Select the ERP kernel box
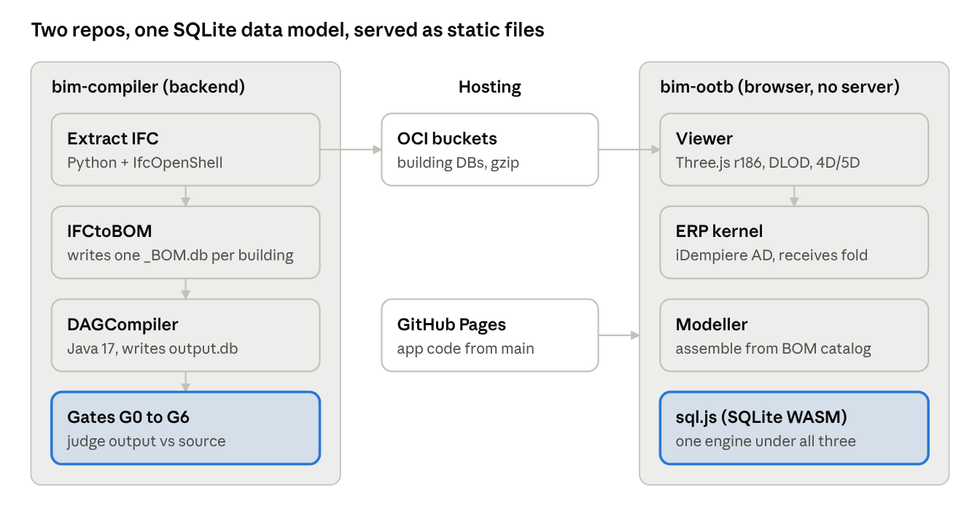Viewport: 980px width, 525px height. click(x=794, y=242)
